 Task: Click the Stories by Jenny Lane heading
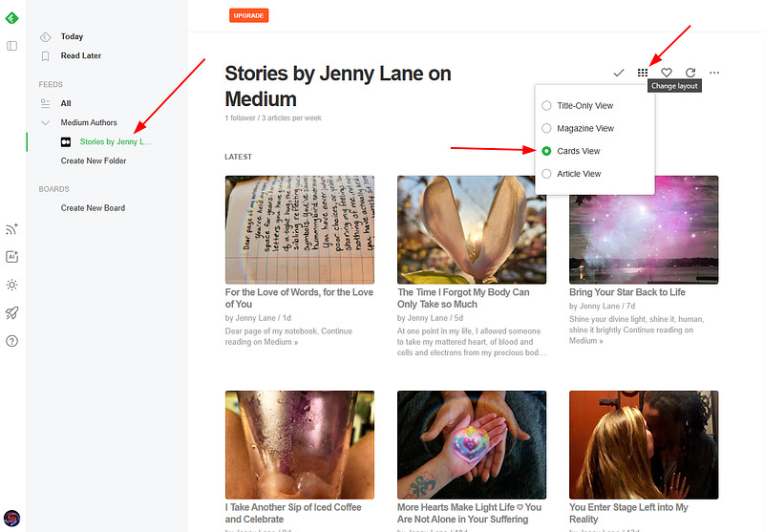coord(338,86)
